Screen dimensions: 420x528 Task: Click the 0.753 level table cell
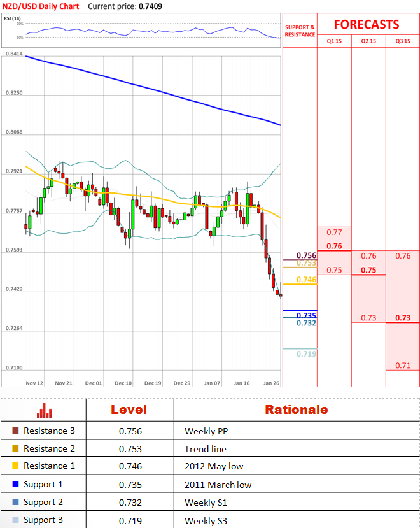click(x=130, y=449)
